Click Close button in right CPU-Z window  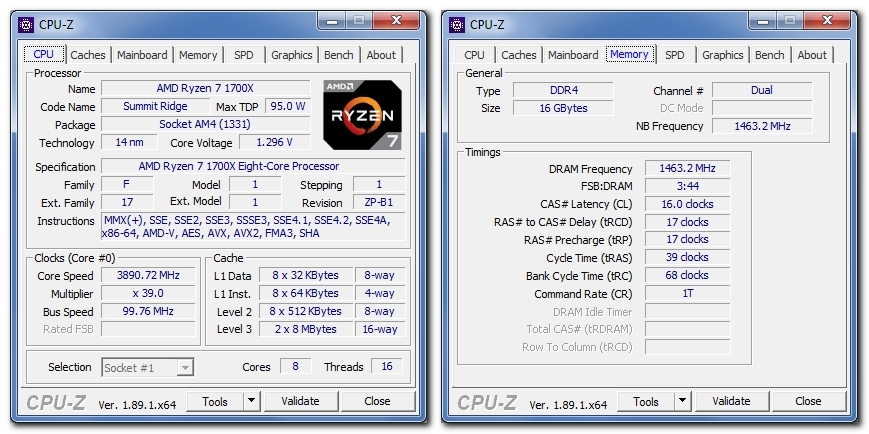click(x=809, y=401)
